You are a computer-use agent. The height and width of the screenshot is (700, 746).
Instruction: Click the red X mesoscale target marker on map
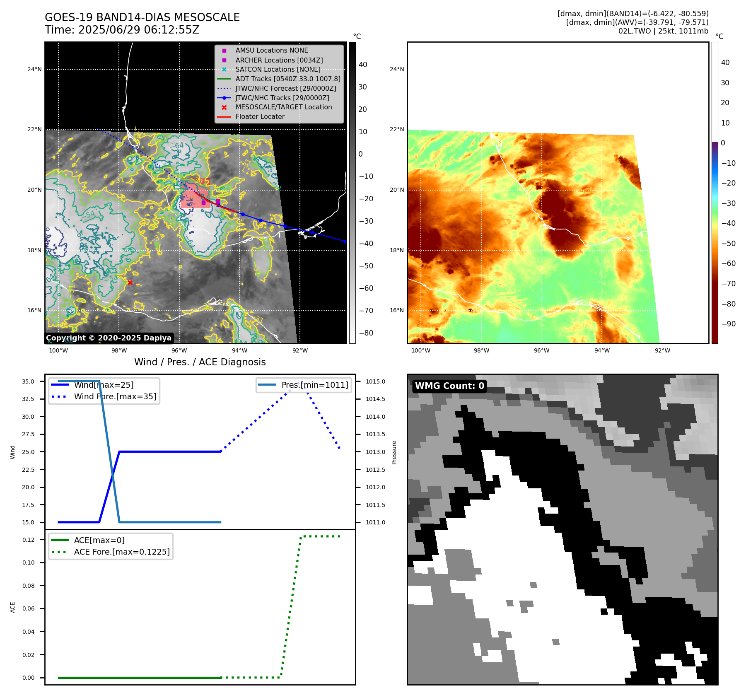(130, 282)
